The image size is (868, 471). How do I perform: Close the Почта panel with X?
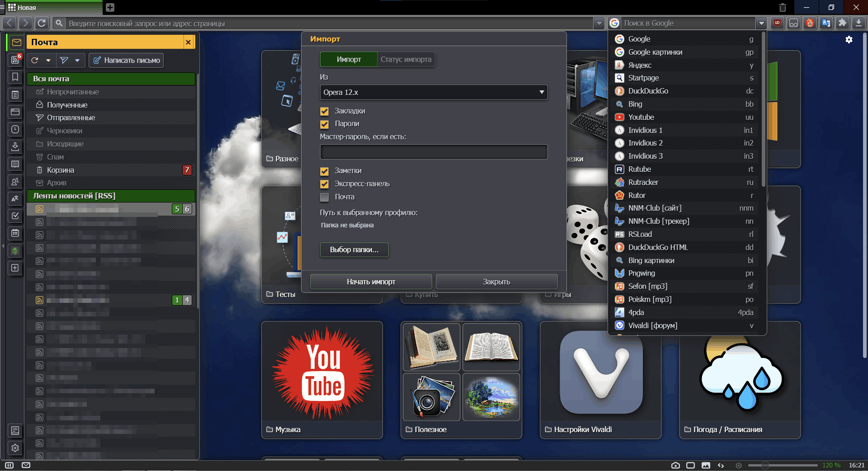pyautogui.click(x=189, y=42)
